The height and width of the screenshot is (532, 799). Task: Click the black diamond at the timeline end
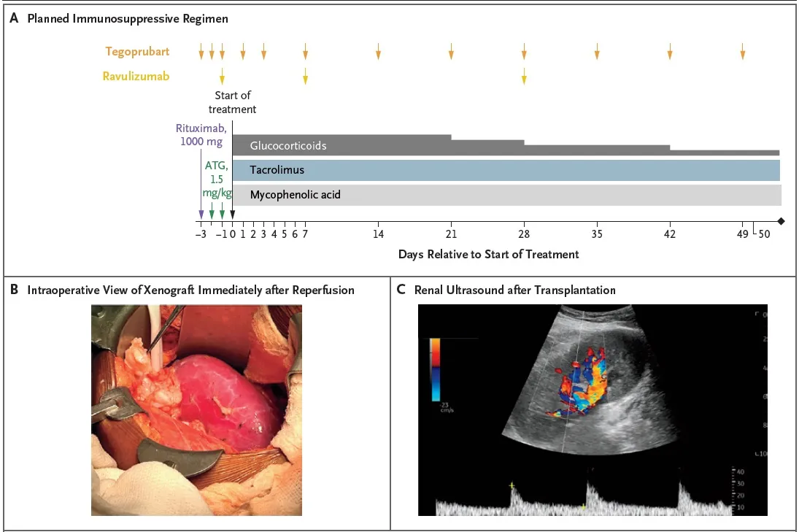781,221
